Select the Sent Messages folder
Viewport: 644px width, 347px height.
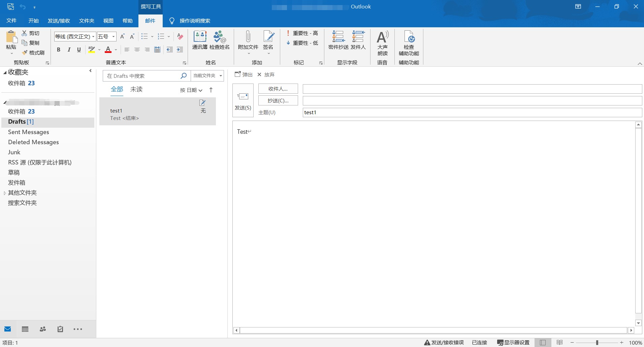pyautogui.click(x=29, y=132)
